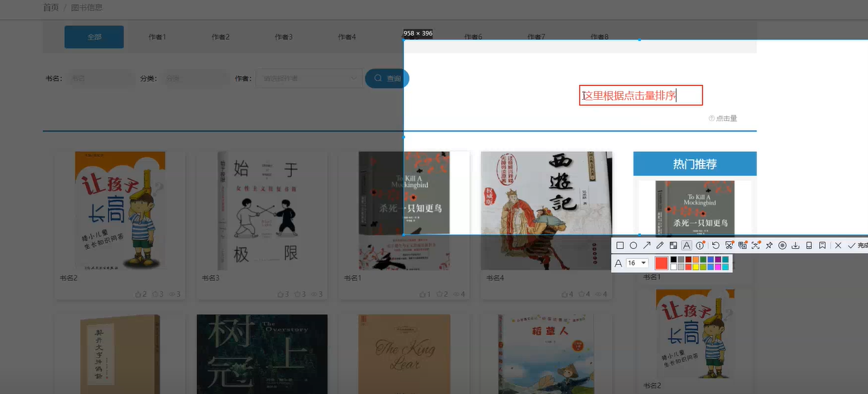Image resolution: width=868 pixels, height=394 pixels.
Task: Choose the black color swatch
Action: click(x=674, y=260)
